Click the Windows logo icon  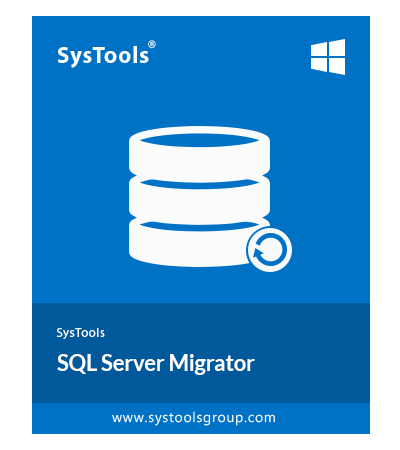tap(328, 57)
